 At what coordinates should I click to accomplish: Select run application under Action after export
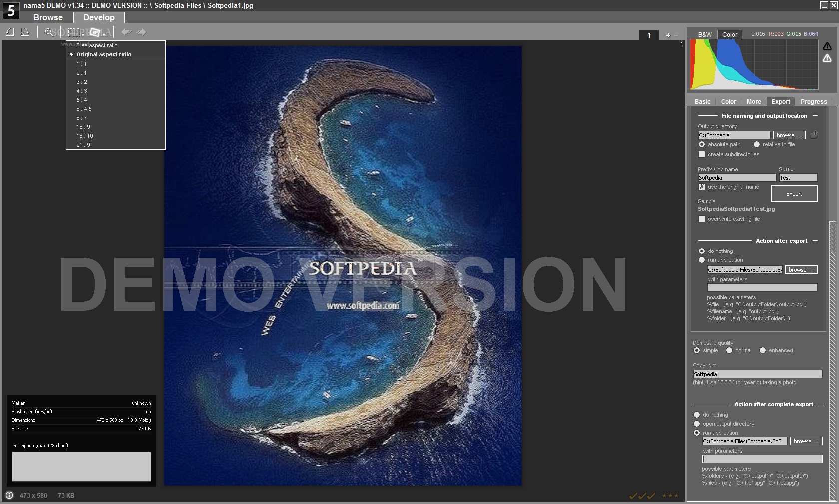point(702,260)
